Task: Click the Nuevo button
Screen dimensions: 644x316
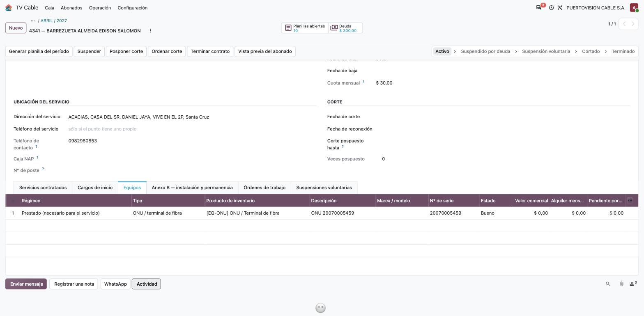Action: [16, 28]
